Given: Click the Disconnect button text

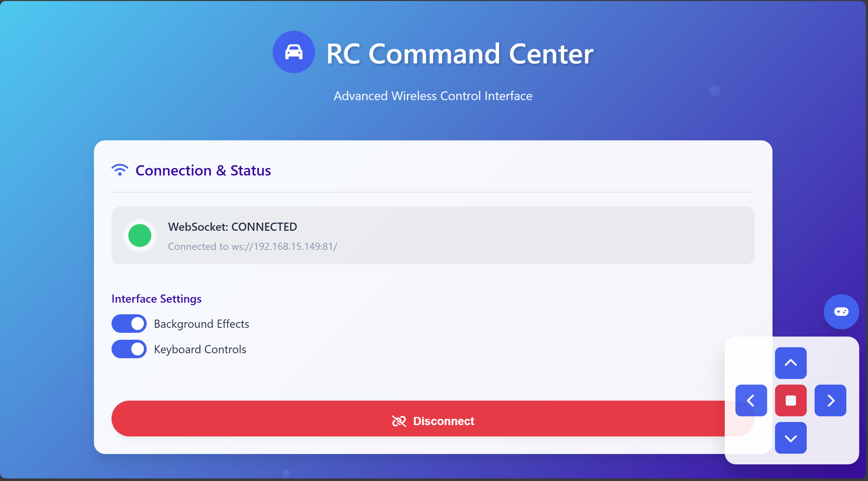Looking at the screenshot, I should (x=443, y=421).
